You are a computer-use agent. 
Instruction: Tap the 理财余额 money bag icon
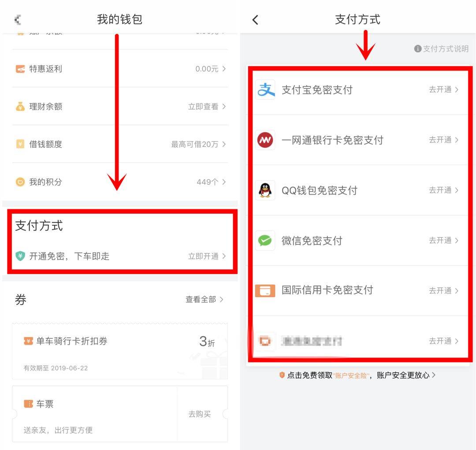point(20,107)
